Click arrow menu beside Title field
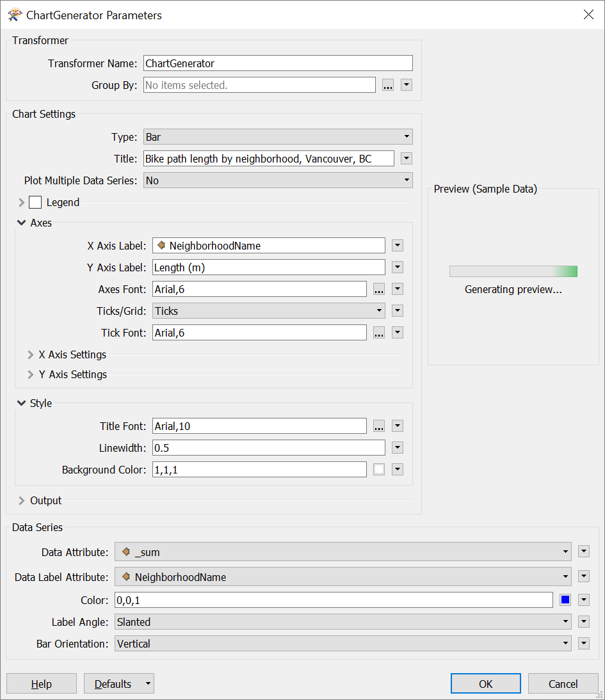The image size is (605, 700). click(x=406, y=159)
